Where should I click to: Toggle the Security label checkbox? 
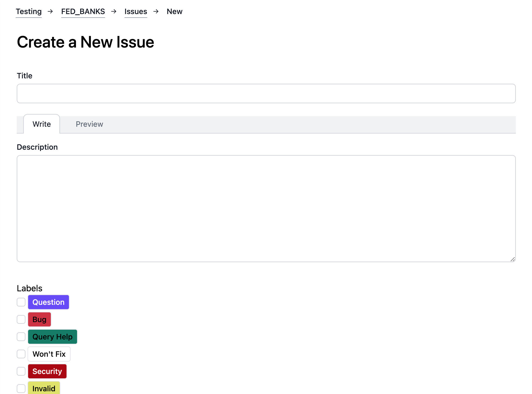point(21,371)
